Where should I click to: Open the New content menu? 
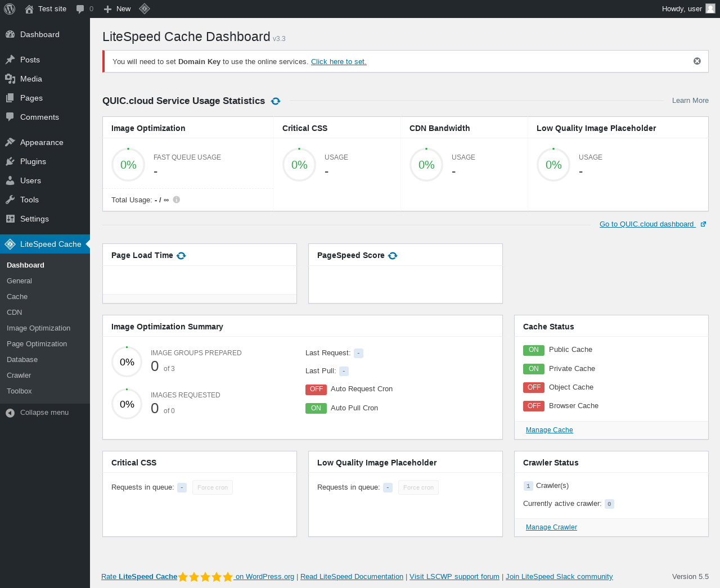coord(117,9)
